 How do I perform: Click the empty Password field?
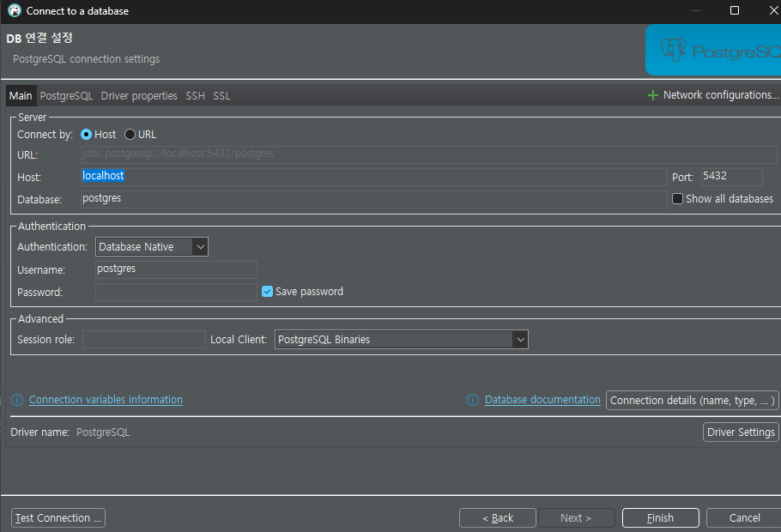click(176, 292)
